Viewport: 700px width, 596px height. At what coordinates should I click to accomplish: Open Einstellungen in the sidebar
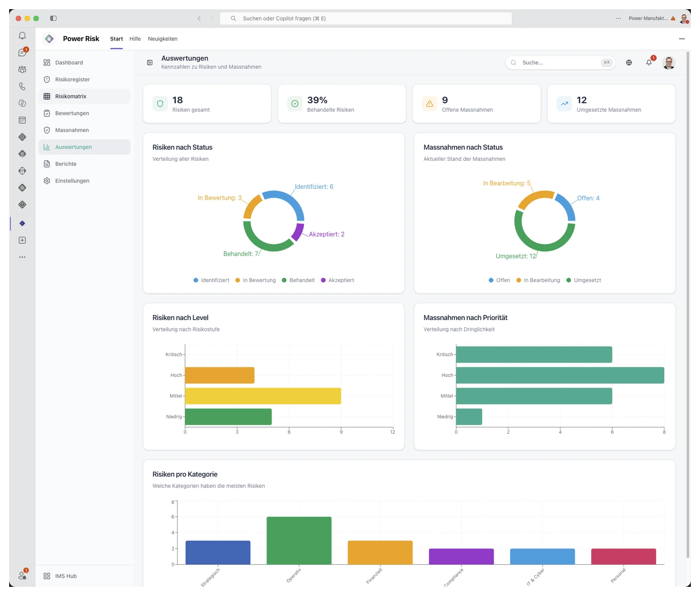(x=84, y=181)
